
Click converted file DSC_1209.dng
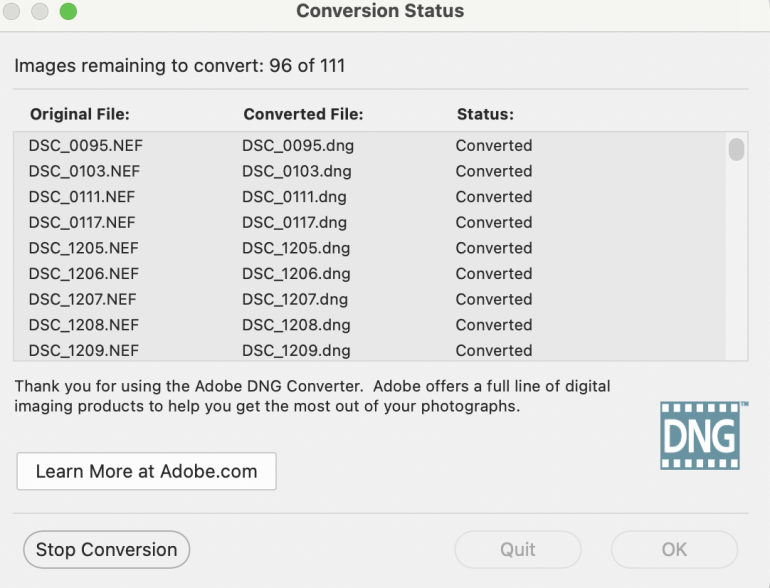coord(296,350)
